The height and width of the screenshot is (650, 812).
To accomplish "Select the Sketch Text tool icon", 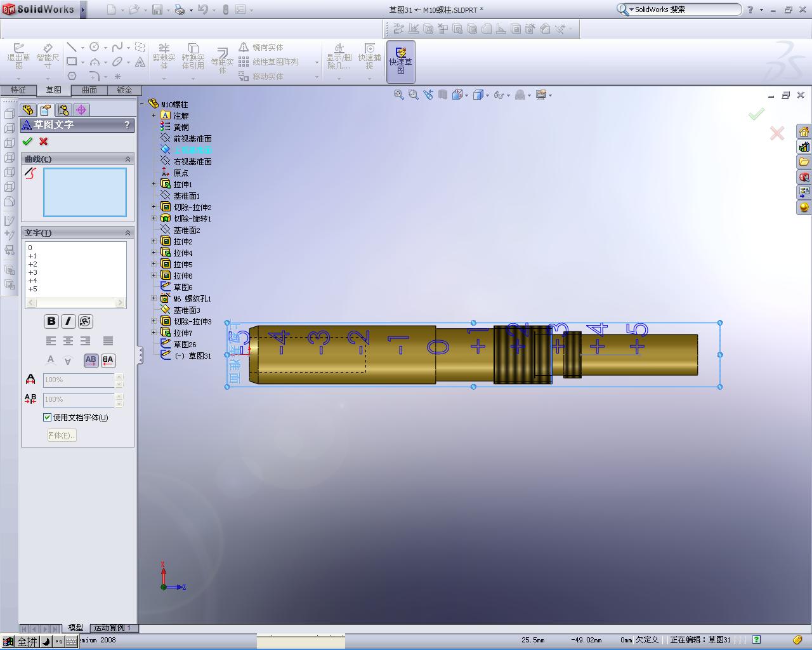I will pyautogui.click(x=140, y=62).
